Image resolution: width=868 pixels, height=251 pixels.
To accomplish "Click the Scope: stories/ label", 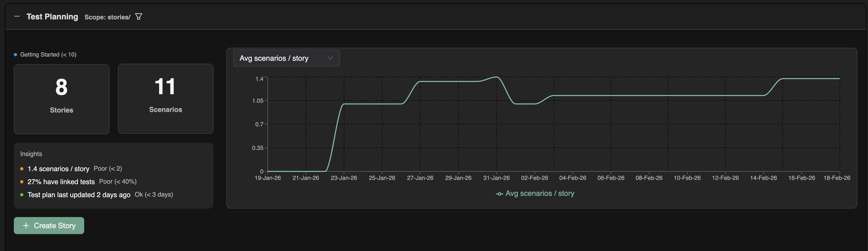I will coord(107,17).
